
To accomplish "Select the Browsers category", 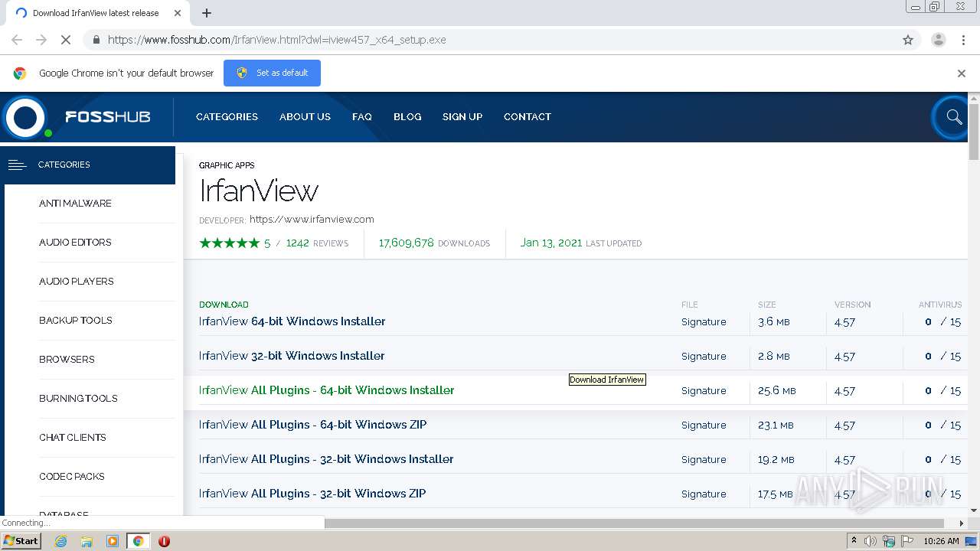I will tap(67, 360).
